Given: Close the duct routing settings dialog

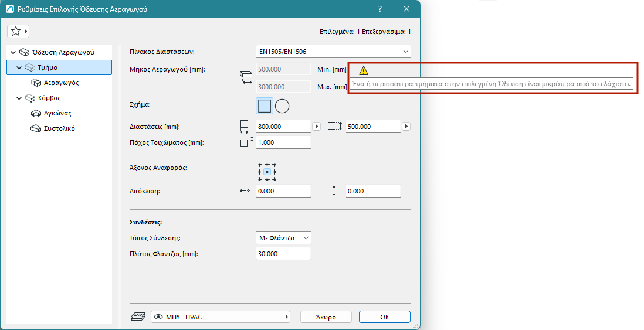Looking at the screenshot, I should click(x=406, y=9).
